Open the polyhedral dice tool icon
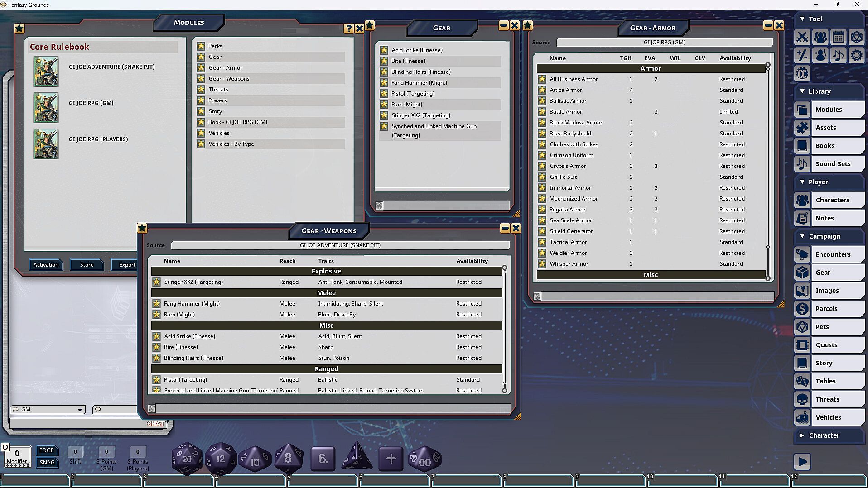The height and width of the screenshot is (488, 868). [856, 37]
